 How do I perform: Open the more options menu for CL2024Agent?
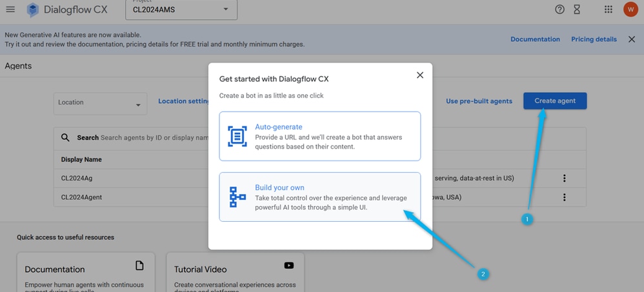(x=565, y=197)
